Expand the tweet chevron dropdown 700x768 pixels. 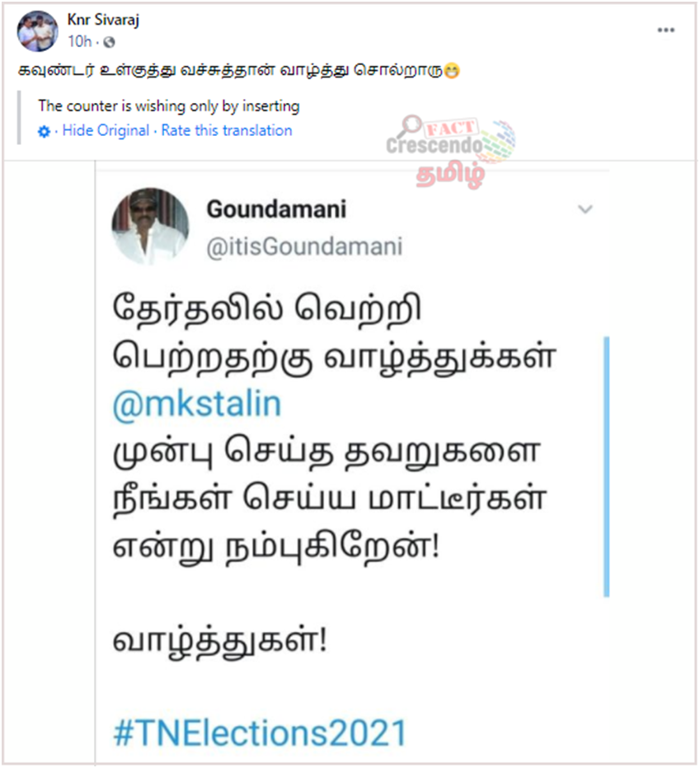(585, 209)
